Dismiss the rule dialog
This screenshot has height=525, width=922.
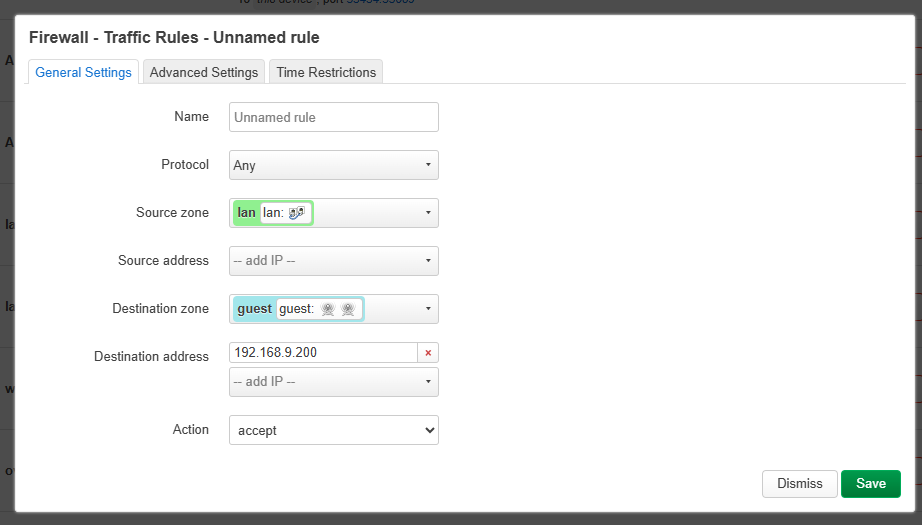pyautogui.click(x=799, y=483)
